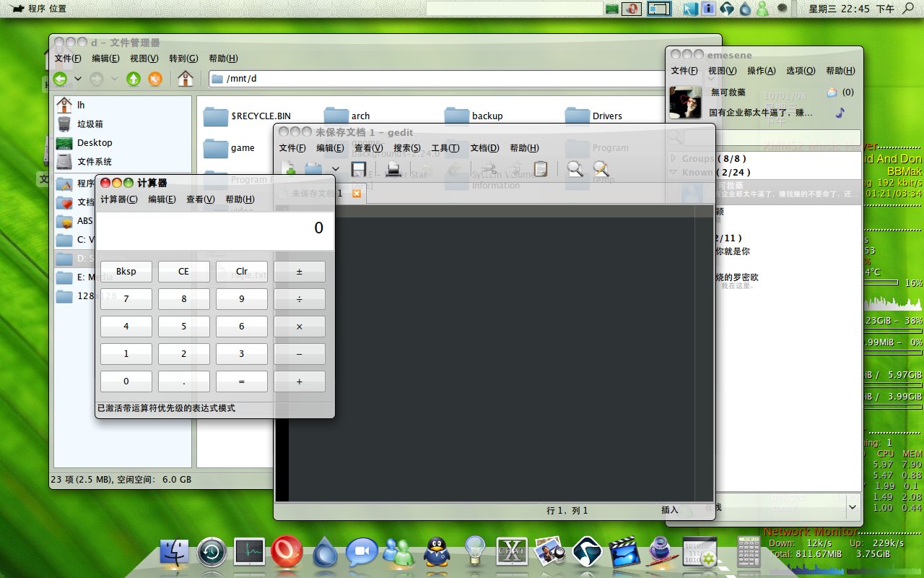Go up to the parent folder in file manager

tap(134, 79)
